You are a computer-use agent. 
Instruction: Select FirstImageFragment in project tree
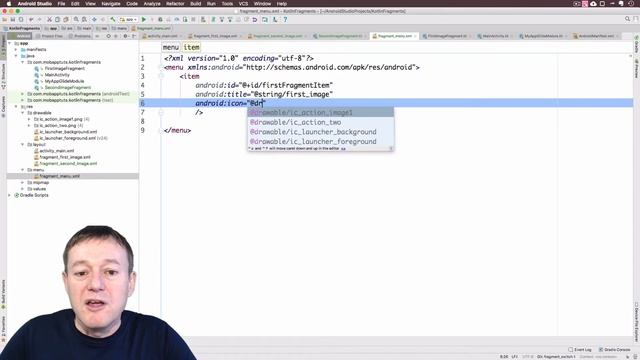pos(64,69)
